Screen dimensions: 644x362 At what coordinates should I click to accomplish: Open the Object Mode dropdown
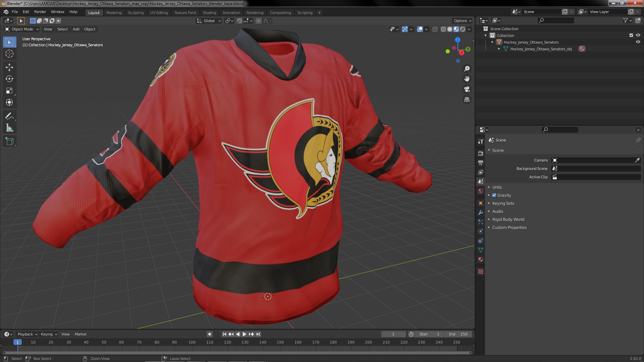(x=22, y=29)
